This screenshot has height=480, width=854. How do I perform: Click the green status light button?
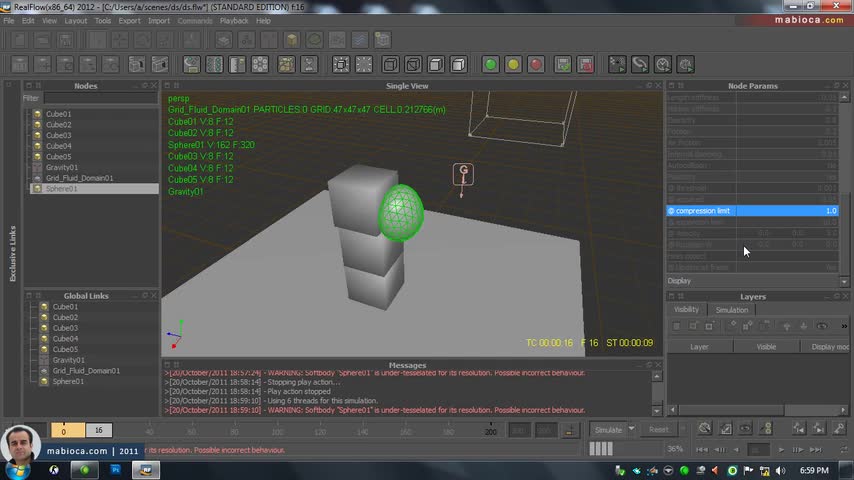(x=490, y=65)
